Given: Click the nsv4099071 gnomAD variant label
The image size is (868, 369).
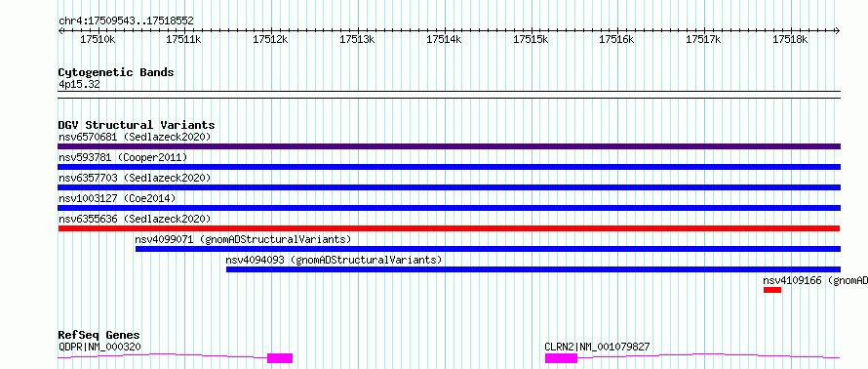Looking at the screenshot, I should click(x=244, y=239).
